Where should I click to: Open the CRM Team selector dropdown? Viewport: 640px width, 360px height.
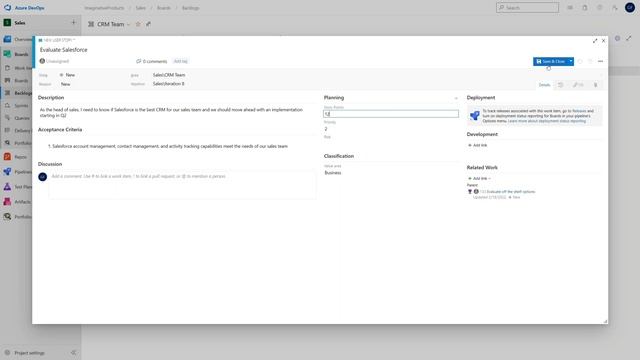(128, 24)
